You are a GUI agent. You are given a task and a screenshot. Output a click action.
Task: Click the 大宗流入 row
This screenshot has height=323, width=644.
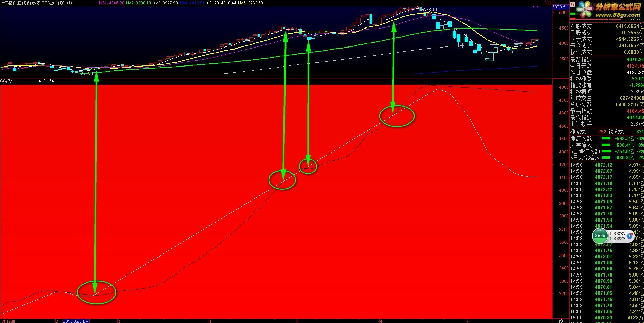tap(607, 145)
